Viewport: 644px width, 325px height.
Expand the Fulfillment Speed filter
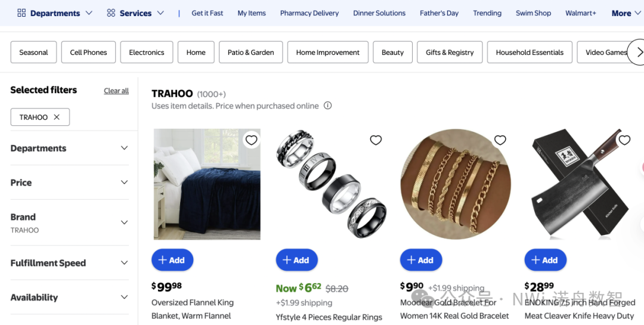point(69,263)
